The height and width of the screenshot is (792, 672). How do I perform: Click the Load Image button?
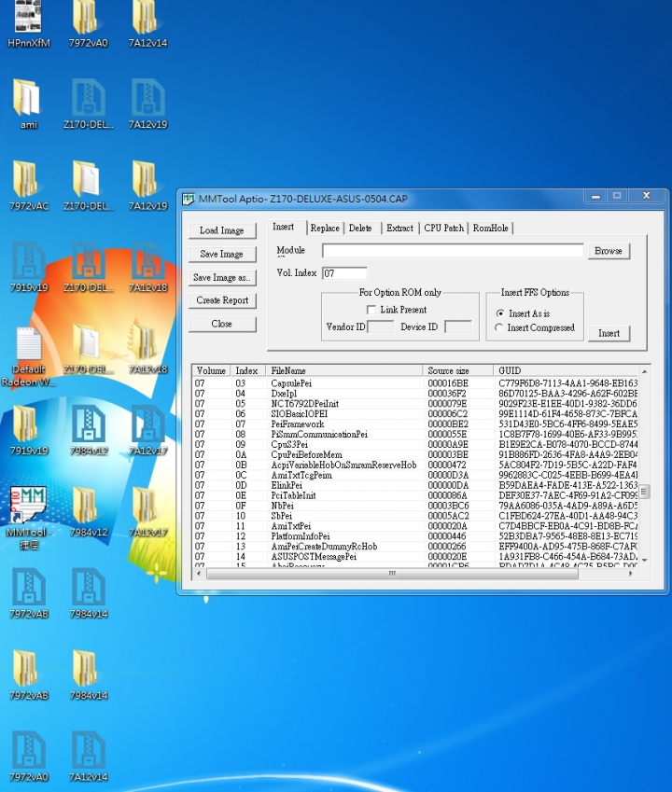(222, 230)
